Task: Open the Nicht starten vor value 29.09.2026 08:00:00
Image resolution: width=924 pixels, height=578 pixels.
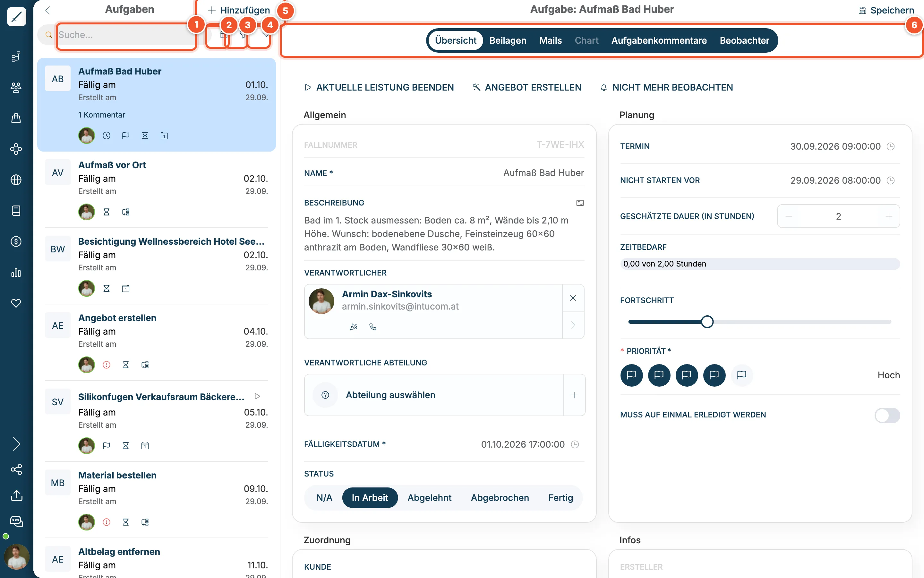Action: tap(835, 180)
